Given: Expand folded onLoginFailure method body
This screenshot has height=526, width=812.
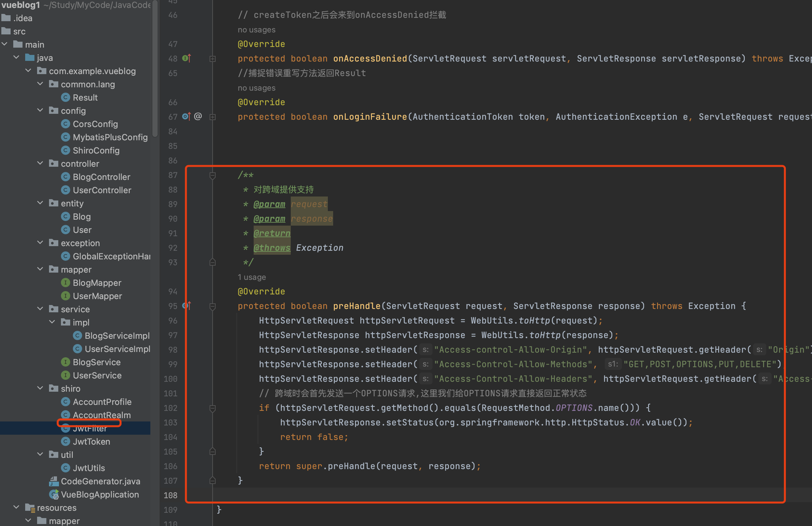Looking at the screenshot, I should pos(213,117).
